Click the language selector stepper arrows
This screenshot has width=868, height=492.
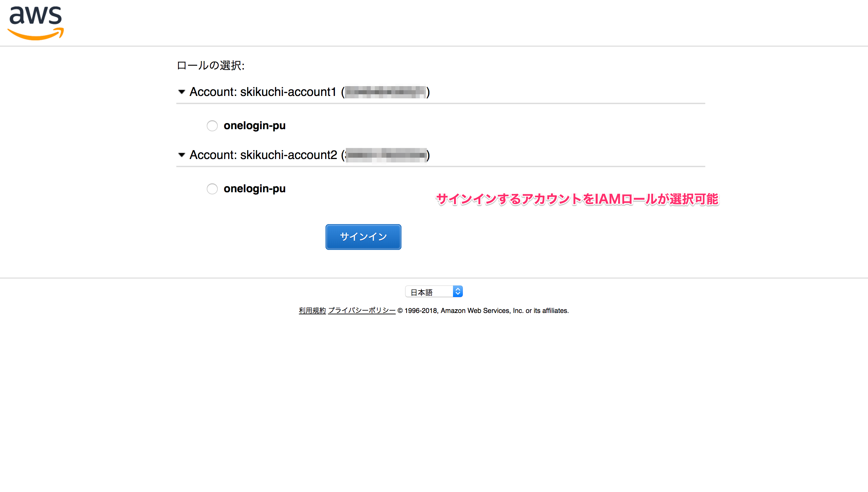(458, 291)
